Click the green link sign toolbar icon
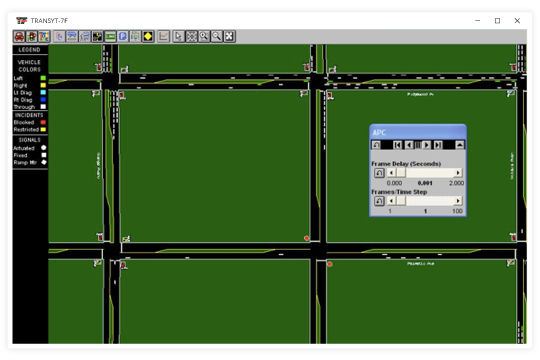Image resolution: width=540 pixels, height=360 pixels. (x=110, y=37)
